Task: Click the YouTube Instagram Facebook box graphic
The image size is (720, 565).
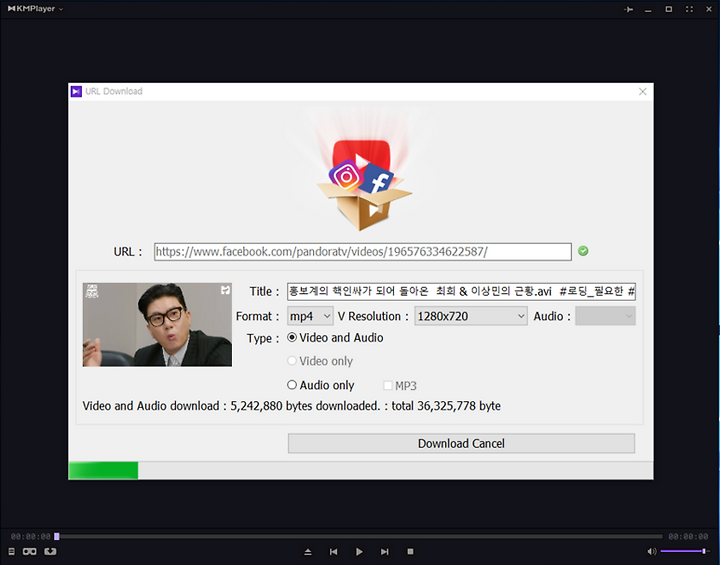Action: [x=363, y=184]
